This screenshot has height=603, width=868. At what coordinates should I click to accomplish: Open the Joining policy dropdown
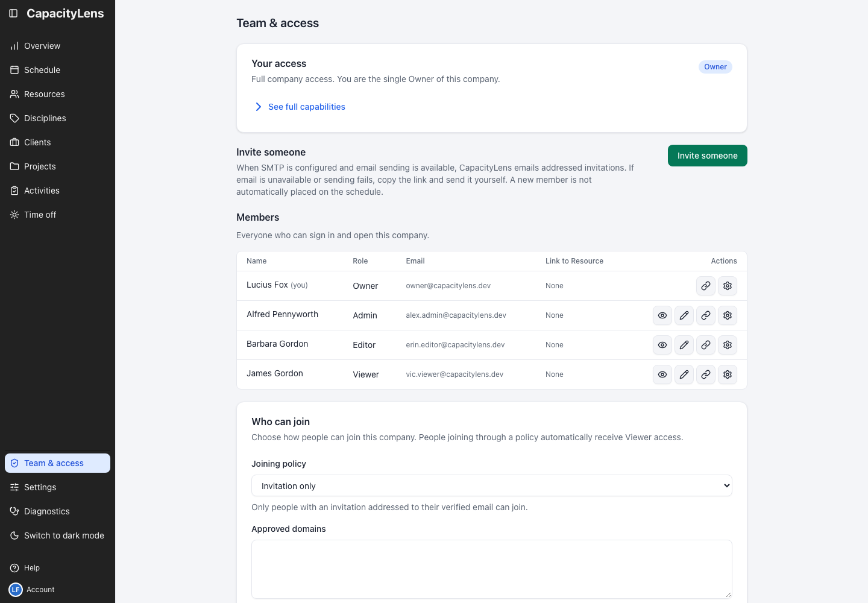click(x=492, y=486)
